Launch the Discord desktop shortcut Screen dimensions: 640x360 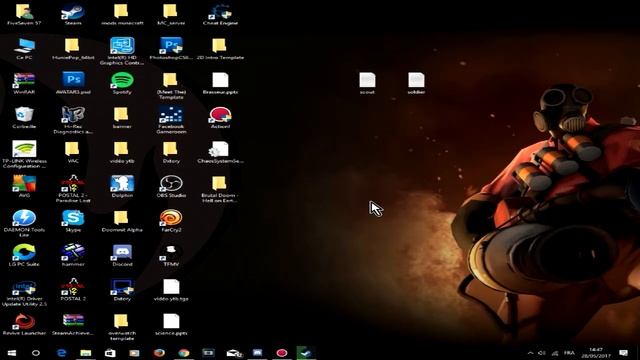click(x=122, y=256)
